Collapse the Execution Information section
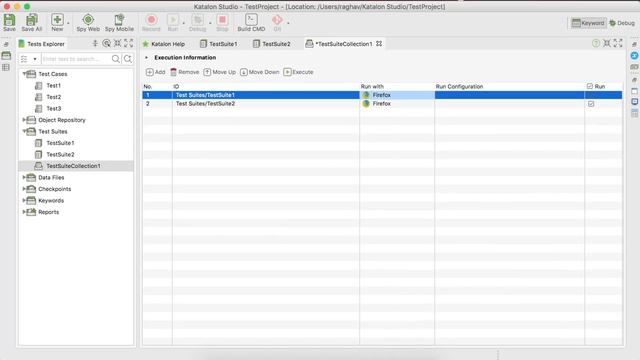This screenshot has height=360, width=640. point(147,58)
